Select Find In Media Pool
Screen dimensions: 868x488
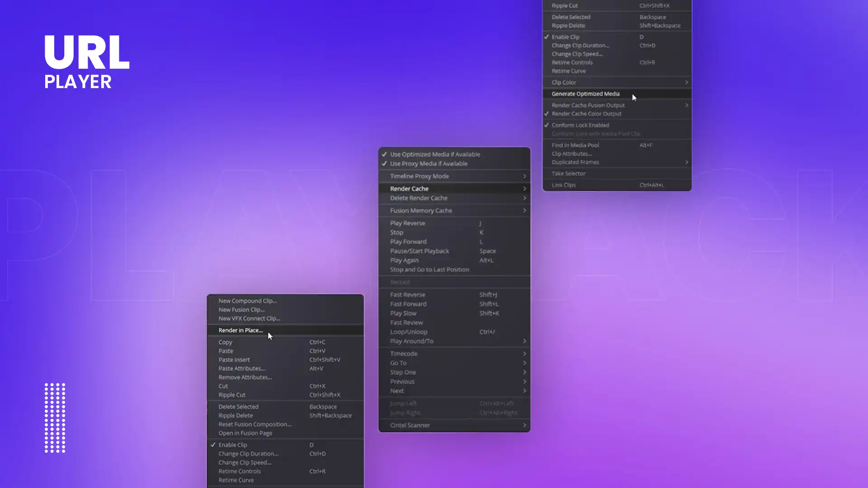[574, 145]
